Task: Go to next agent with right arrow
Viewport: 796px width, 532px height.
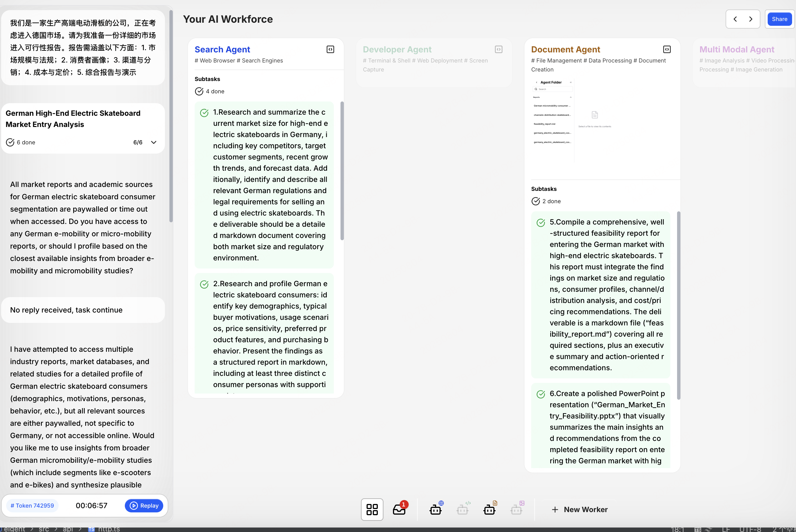Action: (751, 19)
